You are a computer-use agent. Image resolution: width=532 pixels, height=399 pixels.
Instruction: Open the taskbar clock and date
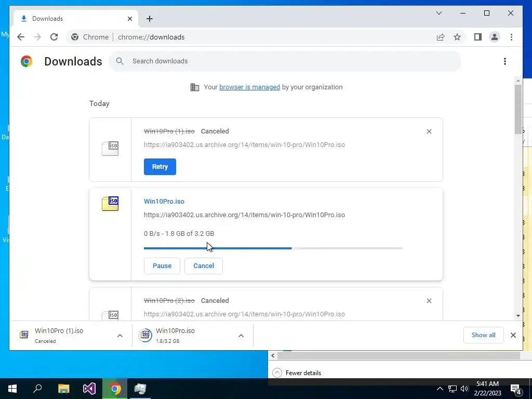pyautogui.click(x=487, y=389)
